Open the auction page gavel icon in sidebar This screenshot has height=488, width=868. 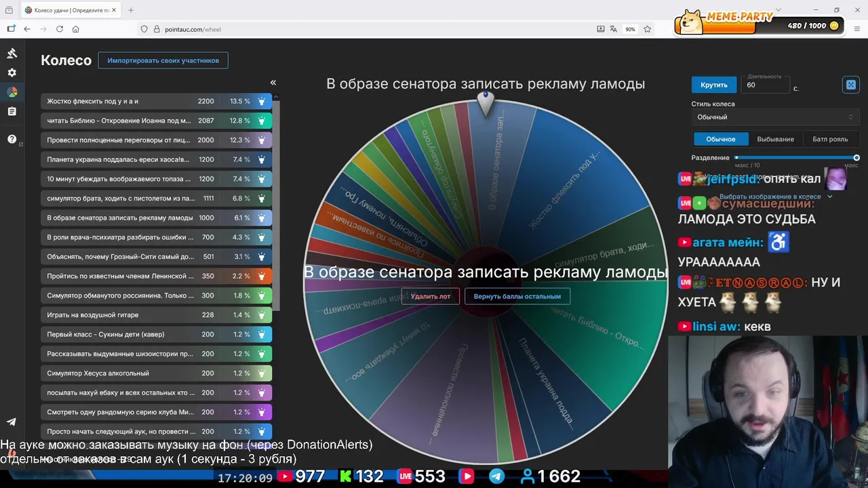(x=12, y=54)
